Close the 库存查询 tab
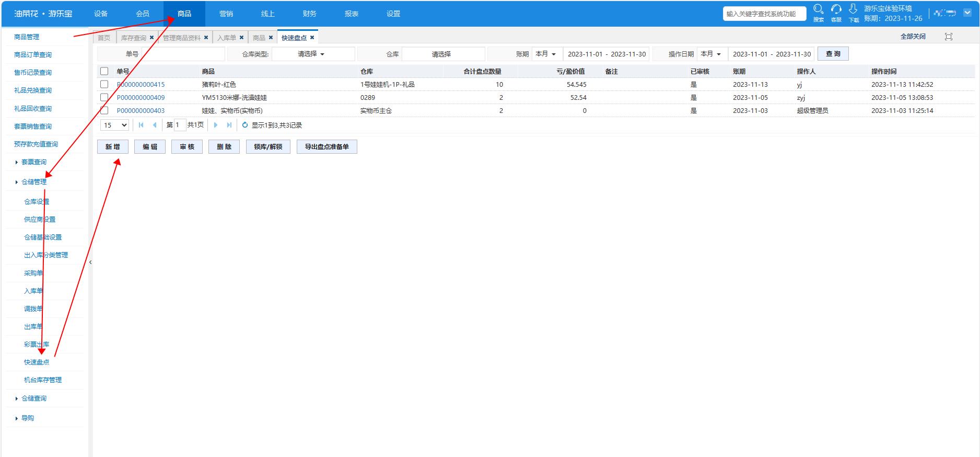Screen dimensions: 980x457 coord(151,37)
